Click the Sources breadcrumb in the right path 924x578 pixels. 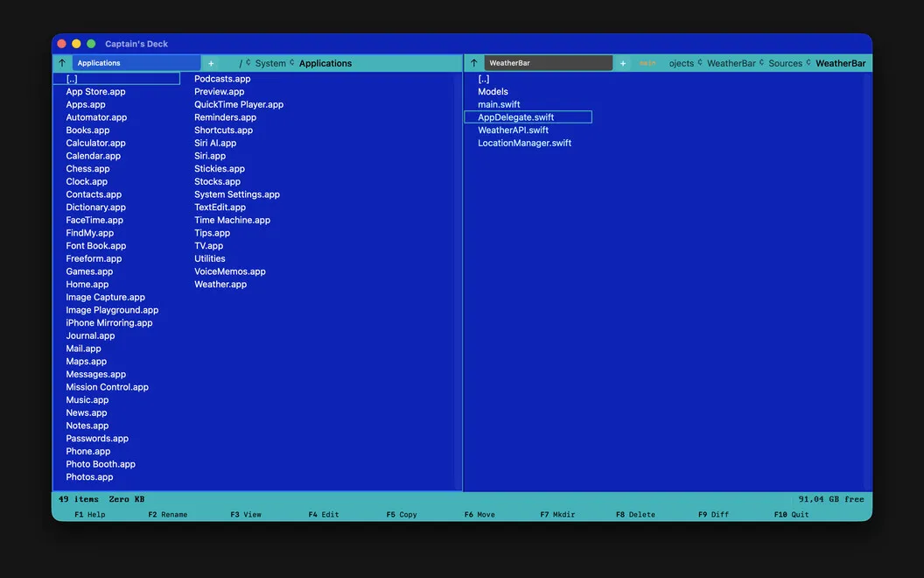785,63
